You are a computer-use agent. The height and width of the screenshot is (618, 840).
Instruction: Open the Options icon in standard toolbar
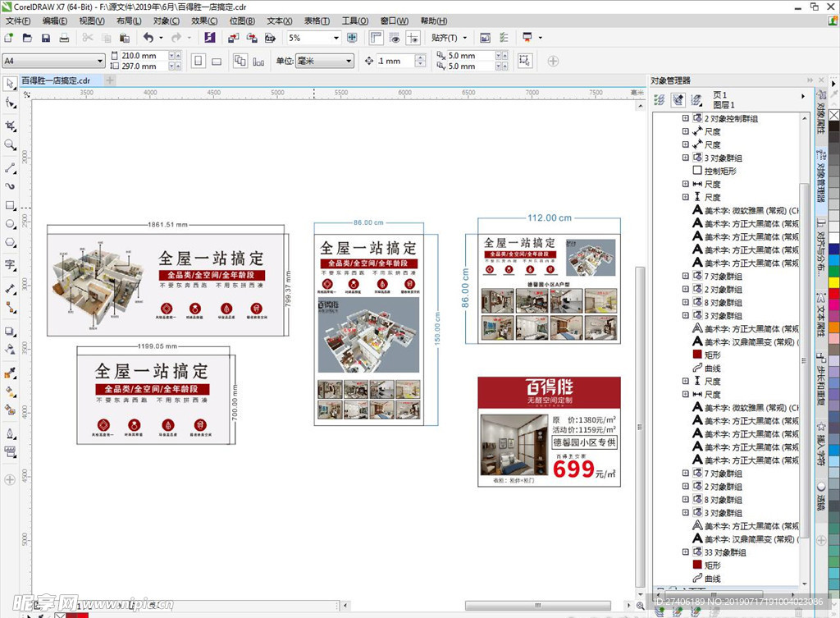[504, 38]
